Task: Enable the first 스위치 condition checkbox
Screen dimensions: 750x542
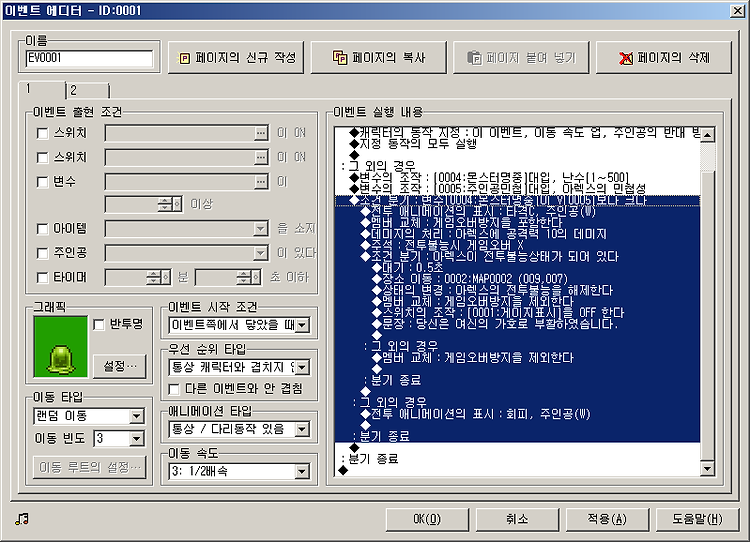Action: 43,133
